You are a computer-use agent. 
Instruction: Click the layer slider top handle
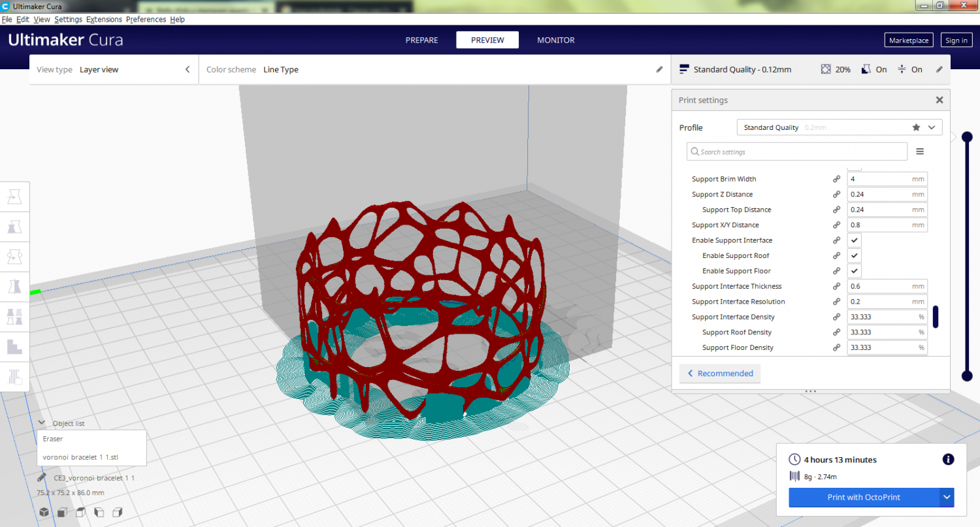coord(966,137)
